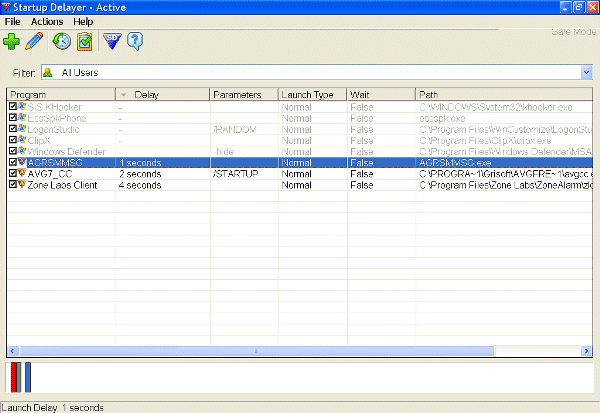Toggle the LogonStudio checkbox
Screen dimensions: 600x413
(13, 129)
